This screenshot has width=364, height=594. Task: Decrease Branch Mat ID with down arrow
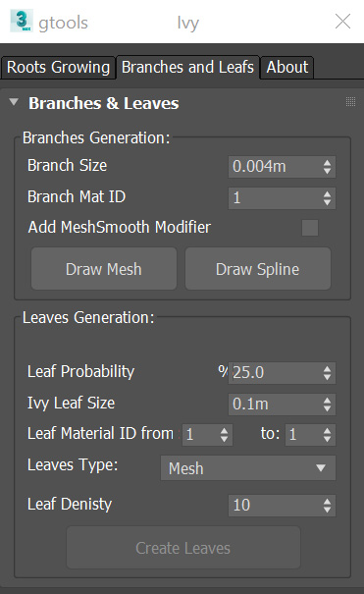[x=328, y=202]
